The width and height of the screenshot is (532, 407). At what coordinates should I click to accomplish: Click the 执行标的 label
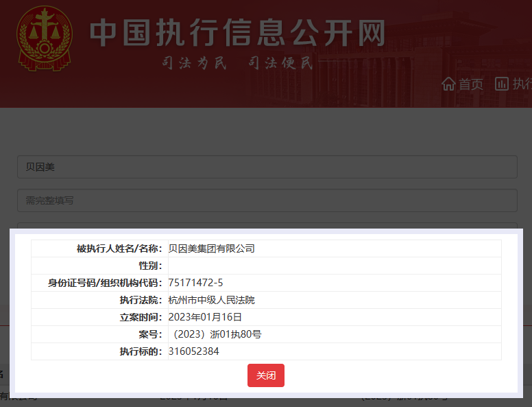coord(141,351)
